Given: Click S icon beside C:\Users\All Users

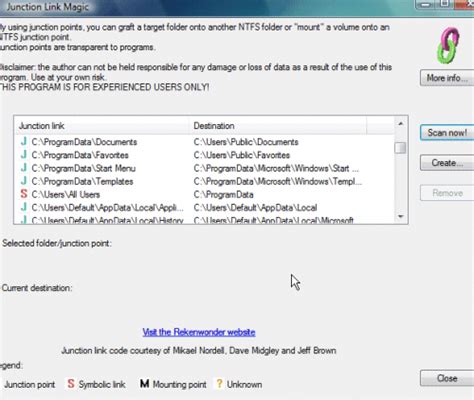Looking at the screenshot, I should [x=24, y=194].
